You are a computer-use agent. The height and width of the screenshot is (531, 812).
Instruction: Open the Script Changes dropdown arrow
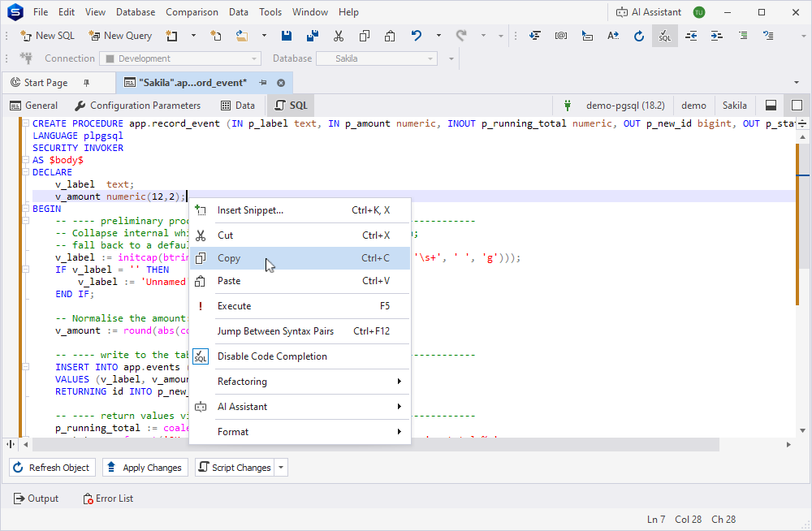281,468
